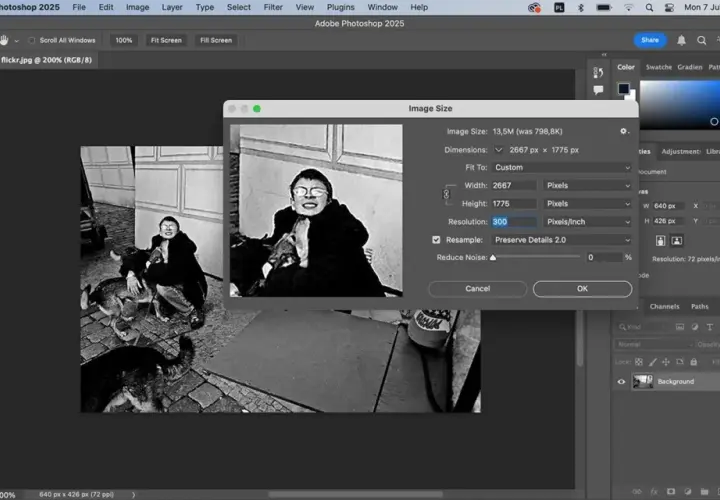This screenshot has height=500, width=720.
Task: Click the prevent artboard auto-nesting lock icon
Action: [x=680, y=362]
